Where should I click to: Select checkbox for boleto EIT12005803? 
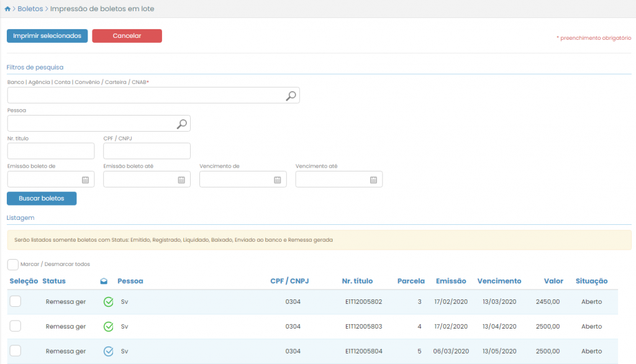tap(16, 326)
